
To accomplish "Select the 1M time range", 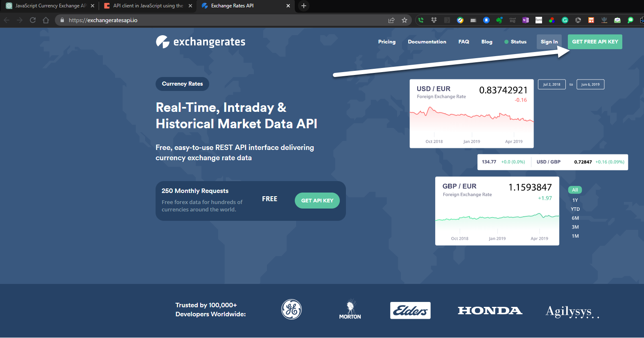I will [x=575, y=236].
